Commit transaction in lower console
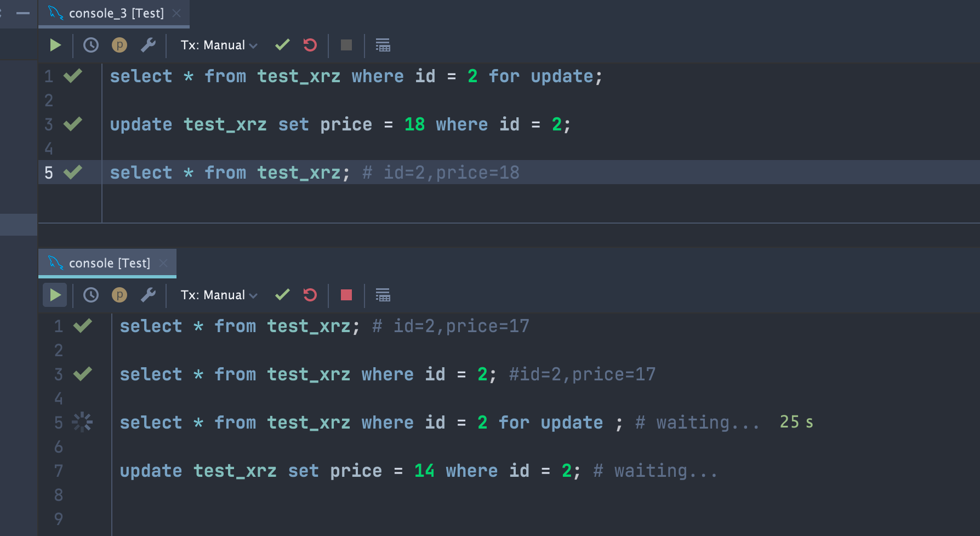The height and width of the screenshot is (536, 980). pyautogui.click(x=282, y=295)
